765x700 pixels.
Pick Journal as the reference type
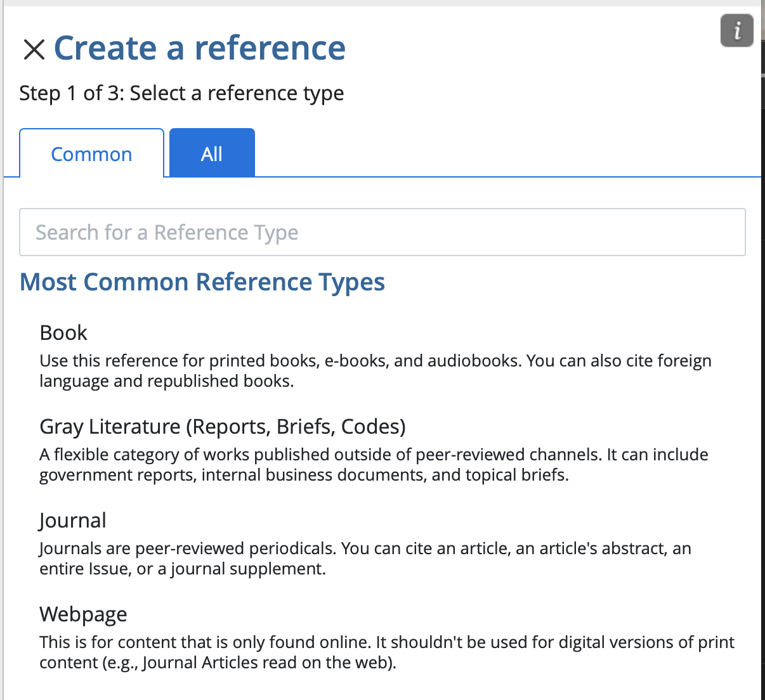[x=72, y=520]
